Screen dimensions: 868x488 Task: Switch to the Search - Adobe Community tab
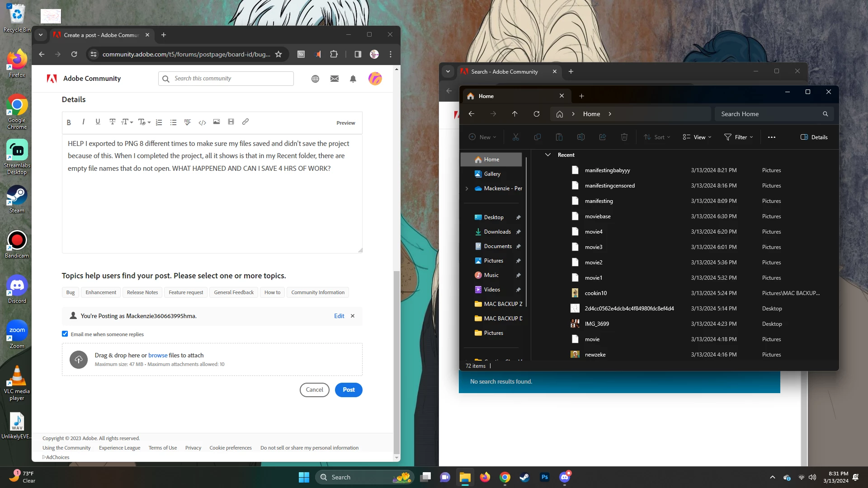tap(504, 71)
